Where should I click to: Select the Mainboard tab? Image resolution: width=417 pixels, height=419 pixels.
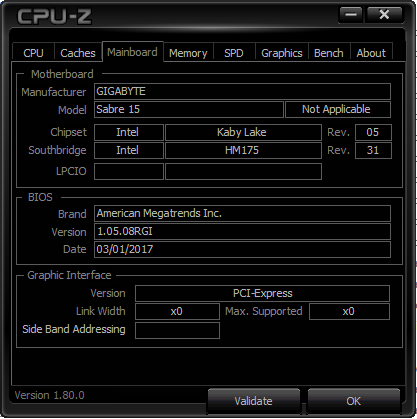click(x=132, y=52)
